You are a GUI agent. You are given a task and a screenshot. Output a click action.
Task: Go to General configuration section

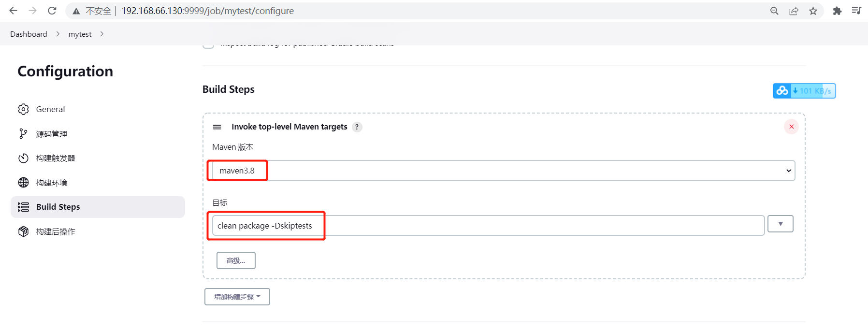tap(50, 109)
